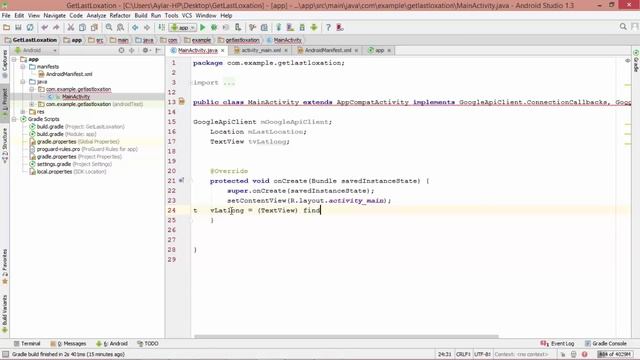640x360 pixels.
Task: Click the Debug app bug icon
Action: pyautogui.click(x=214, y=27)
